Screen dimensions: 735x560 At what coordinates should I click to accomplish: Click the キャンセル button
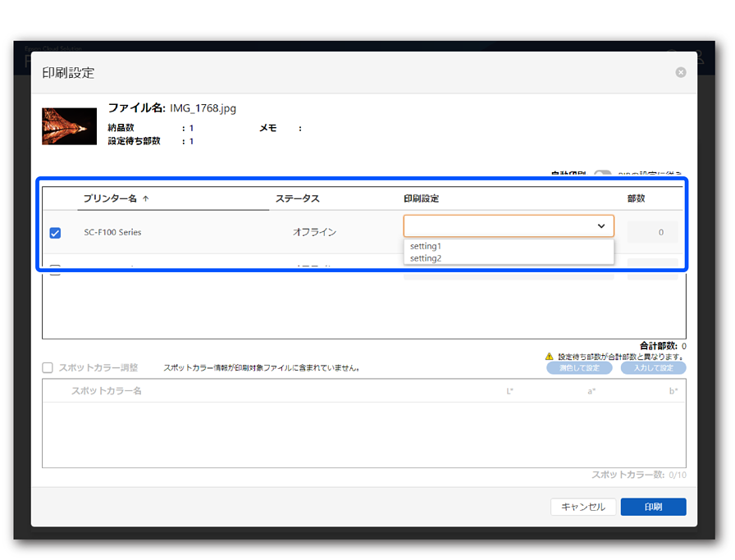582,507
